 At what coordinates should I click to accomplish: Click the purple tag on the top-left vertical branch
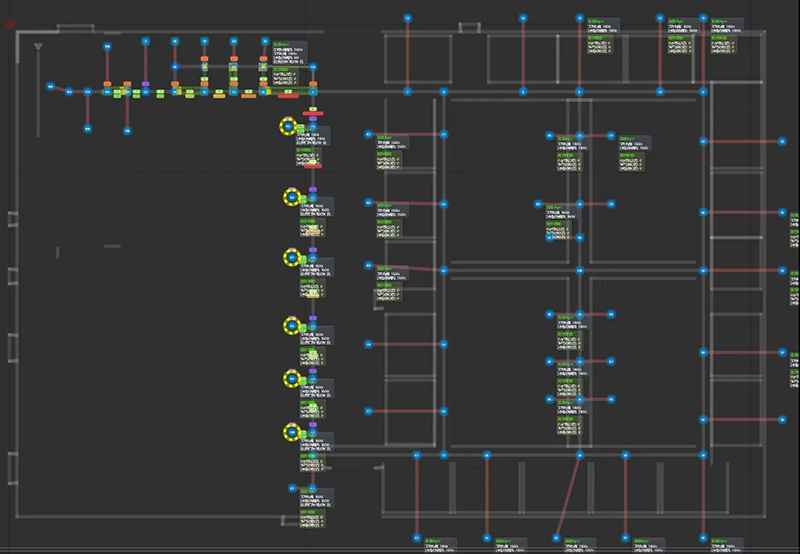click(145, 84)
